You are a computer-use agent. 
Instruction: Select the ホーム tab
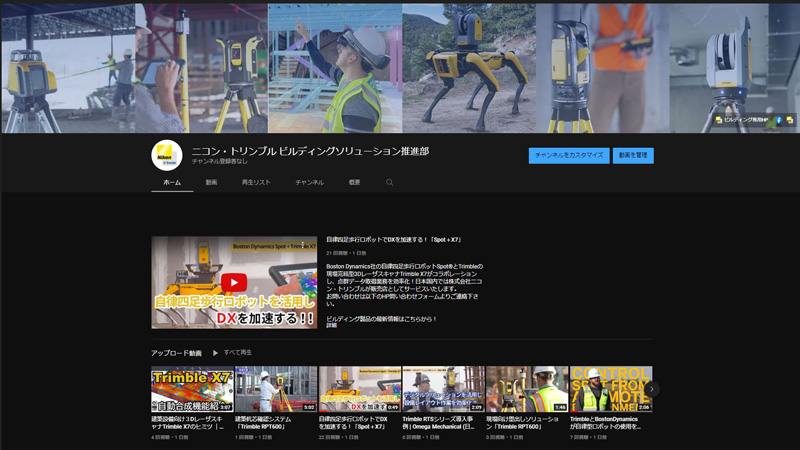172,182
